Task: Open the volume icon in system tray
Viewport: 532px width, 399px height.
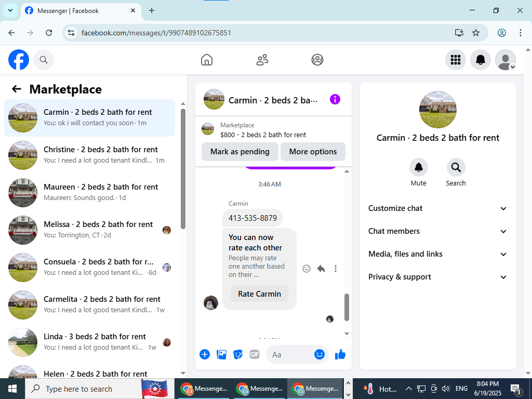Action: pos(446,389)
